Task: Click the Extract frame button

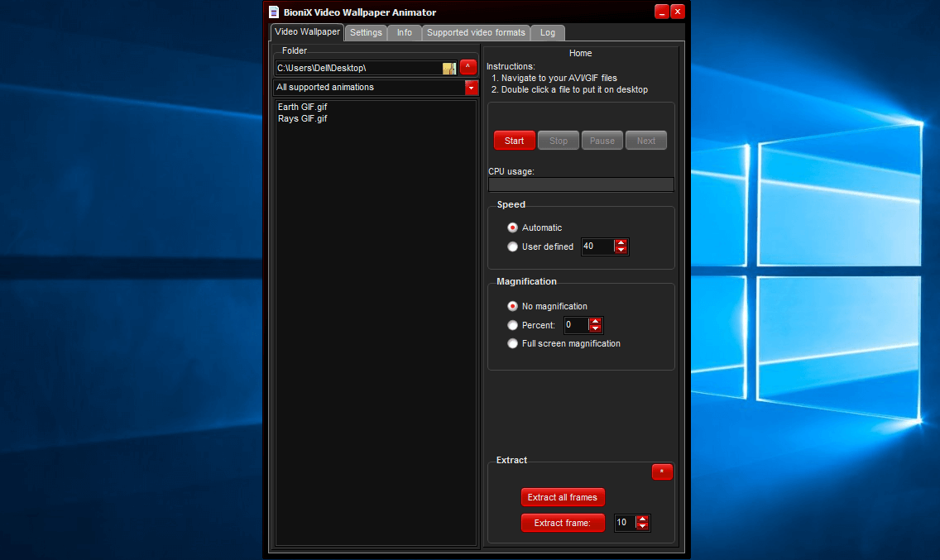Action: 563,523
